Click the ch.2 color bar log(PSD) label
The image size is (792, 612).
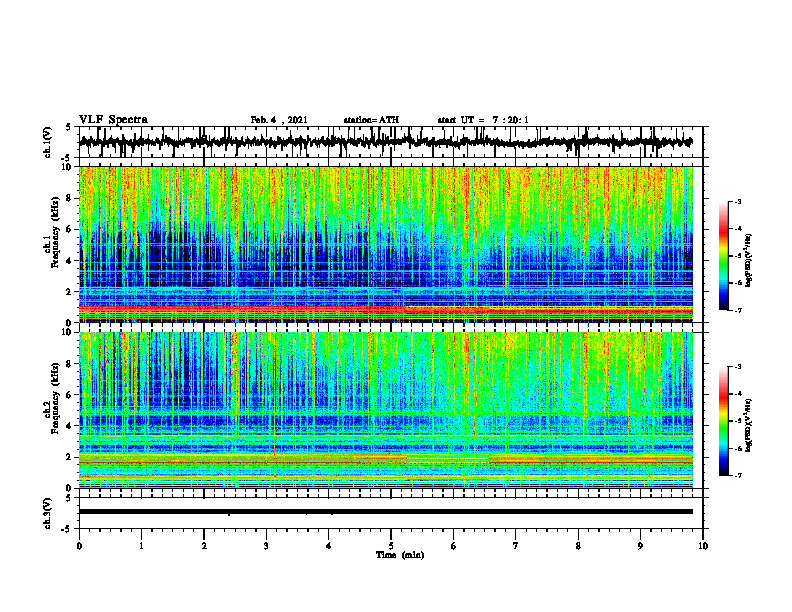[x=749, y=425]
